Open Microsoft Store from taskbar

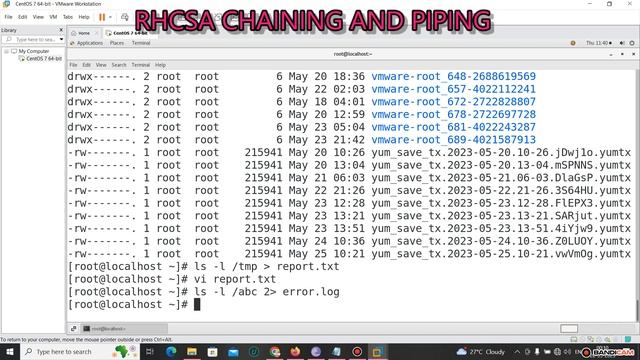pyautogui.click(x=212, y=351)
